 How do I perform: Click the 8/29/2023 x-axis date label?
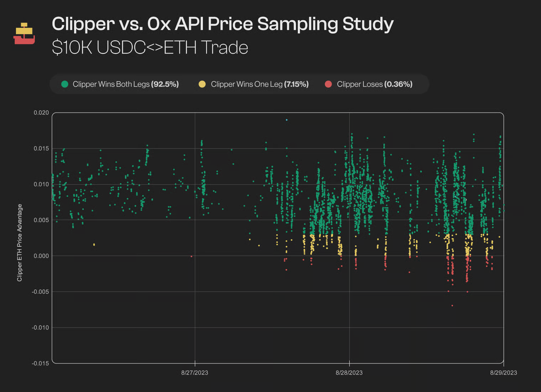[503, 373]
